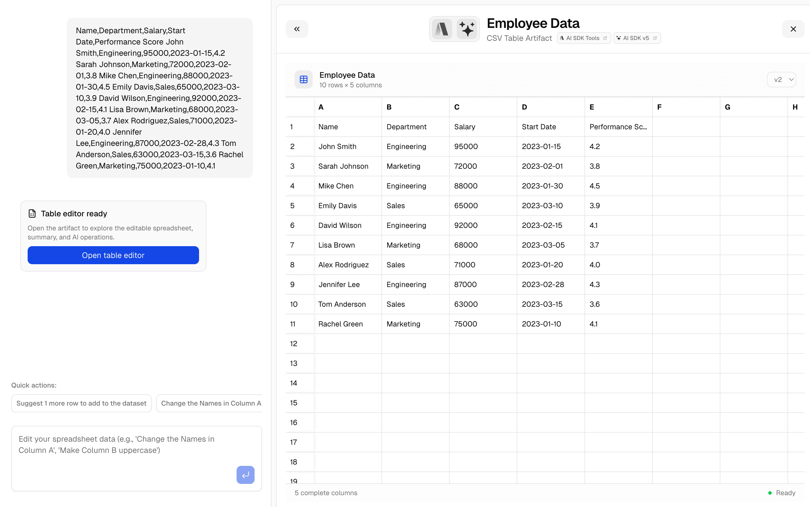Select row number 5

(292, 206)
